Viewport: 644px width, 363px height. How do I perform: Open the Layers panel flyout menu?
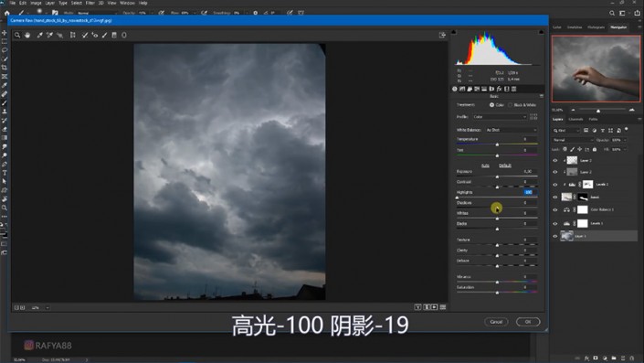pos(639,119)
